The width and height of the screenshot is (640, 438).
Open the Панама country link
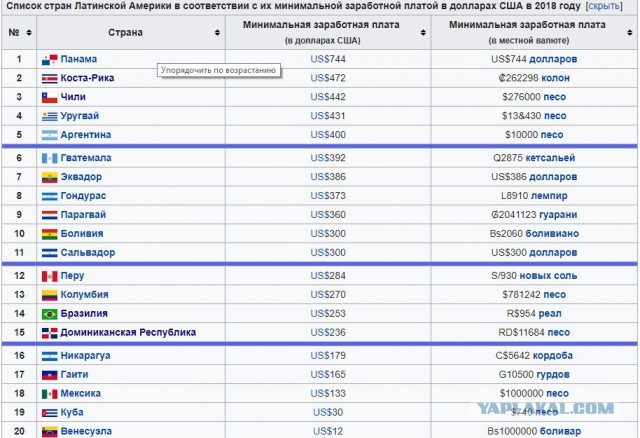pyautogui.click(x=79, y=59)
